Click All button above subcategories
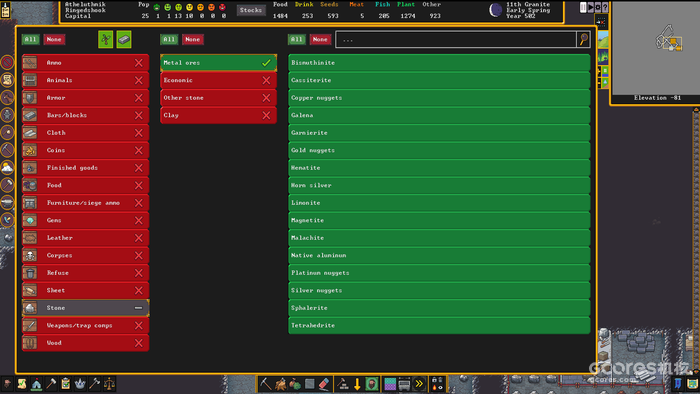700x394 pixels. pyautogui.click(x=169, y=39)
